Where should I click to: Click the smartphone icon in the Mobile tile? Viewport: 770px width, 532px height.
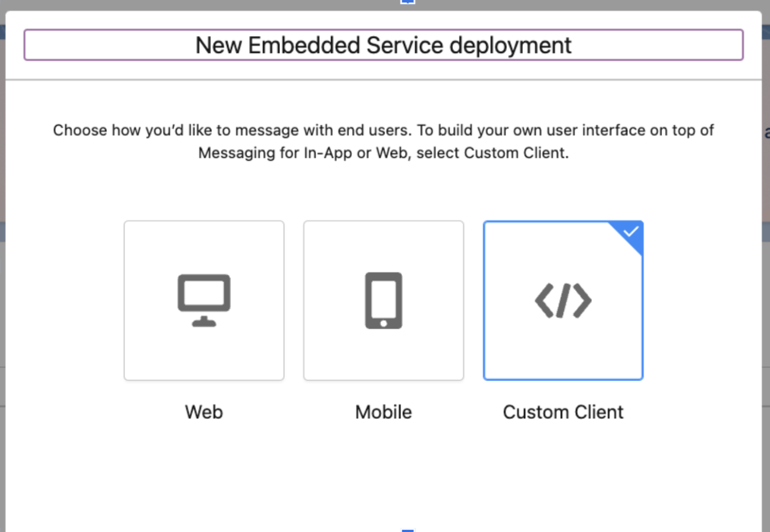383,300
